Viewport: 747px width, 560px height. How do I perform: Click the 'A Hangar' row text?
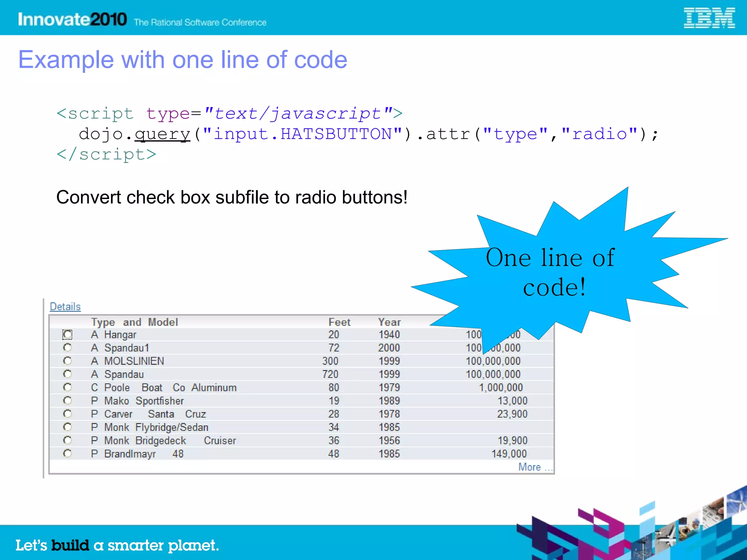coord(113,335)
